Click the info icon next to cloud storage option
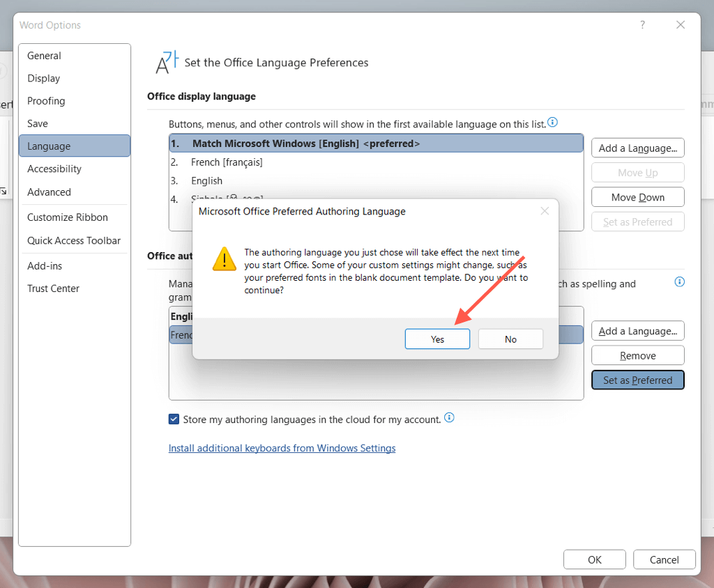Image resolution: width=714 pixels, height=588 pixels. [x=449, y=418]
